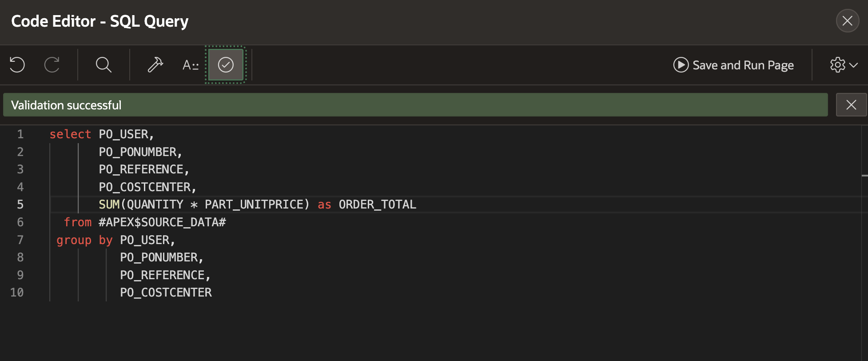
Task: Click the #APEX$SOURCE_DATA# text
Action: pos(162,222)
